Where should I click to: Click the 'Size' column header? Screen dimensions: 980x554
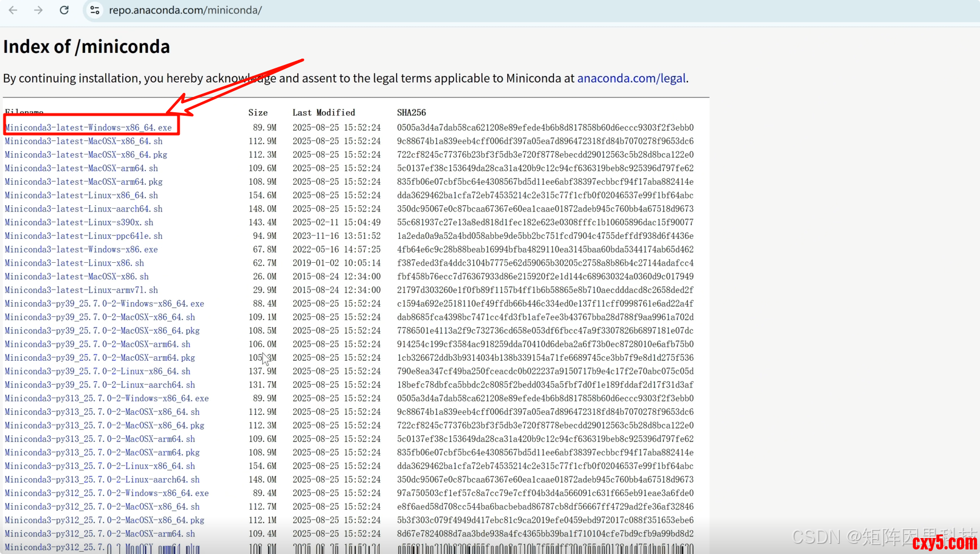coord(258,113)
